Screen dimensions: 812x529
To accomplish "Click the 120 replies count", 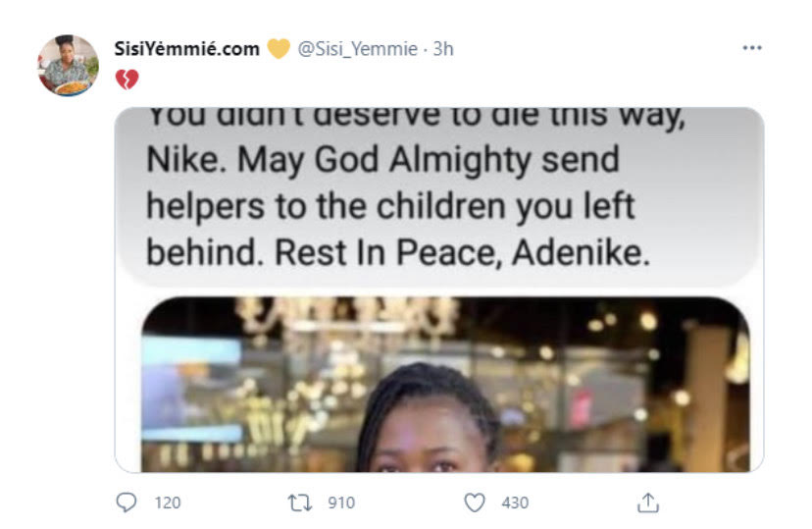I will pyautogui.click(x=168, y=503).
